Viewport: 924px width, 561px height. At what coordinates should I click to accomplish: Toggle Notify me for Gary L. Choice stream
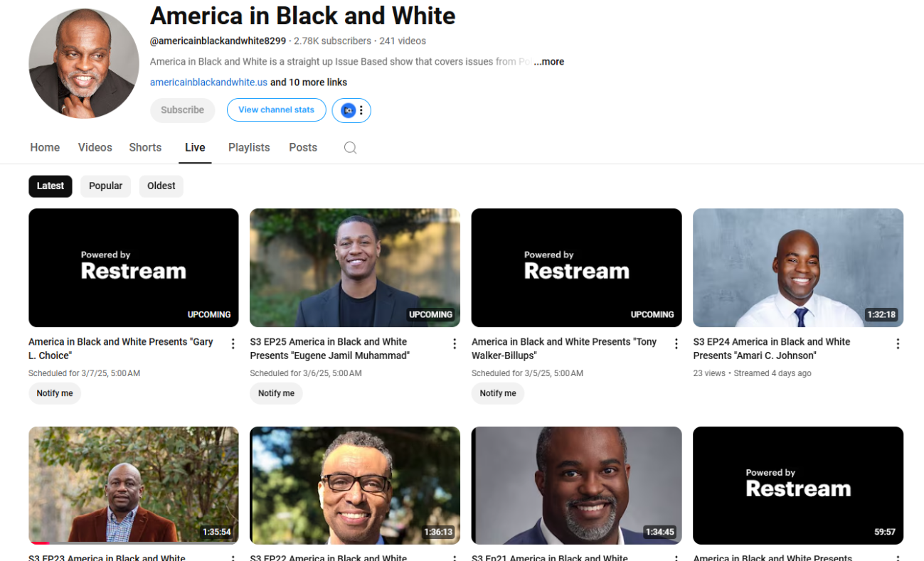tap(55, 393)
